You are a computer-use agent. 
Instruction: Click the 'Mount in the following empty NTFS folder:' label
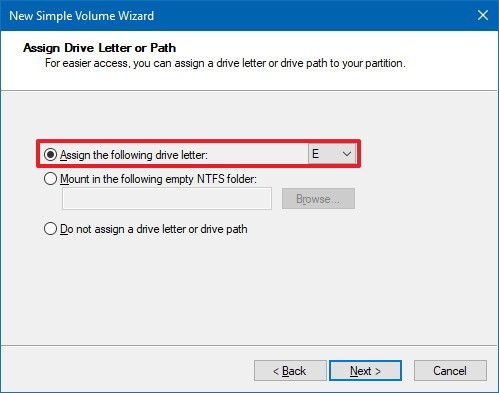point(158,179)
